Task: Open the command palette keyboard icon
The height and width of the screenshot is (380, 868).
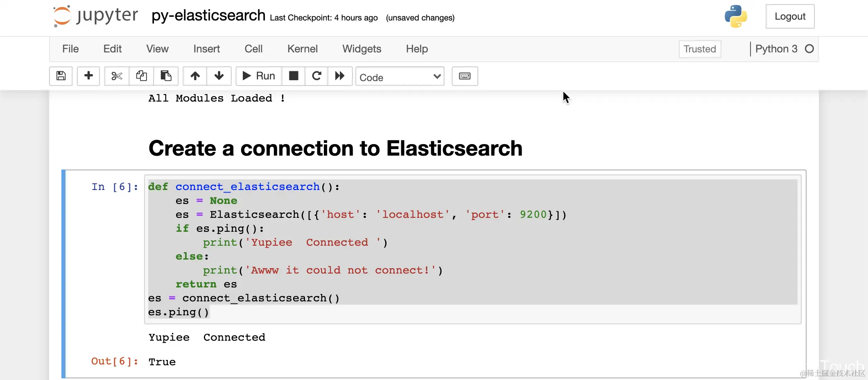Action: pyautogui.click(x=465, y=76)
